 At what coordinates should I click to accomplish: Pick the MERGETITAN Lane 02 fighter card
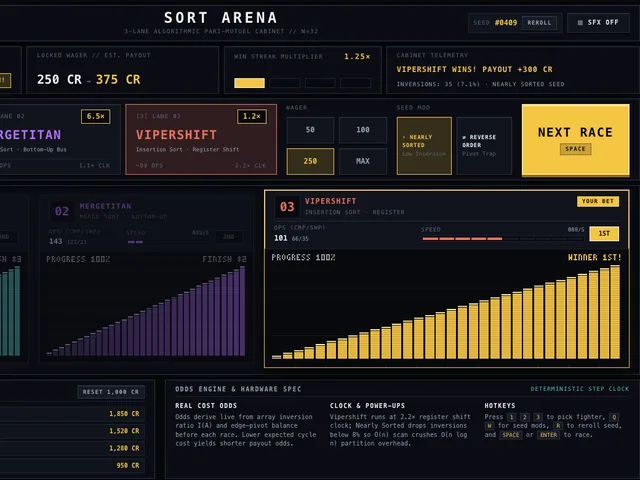coord(60,140)
